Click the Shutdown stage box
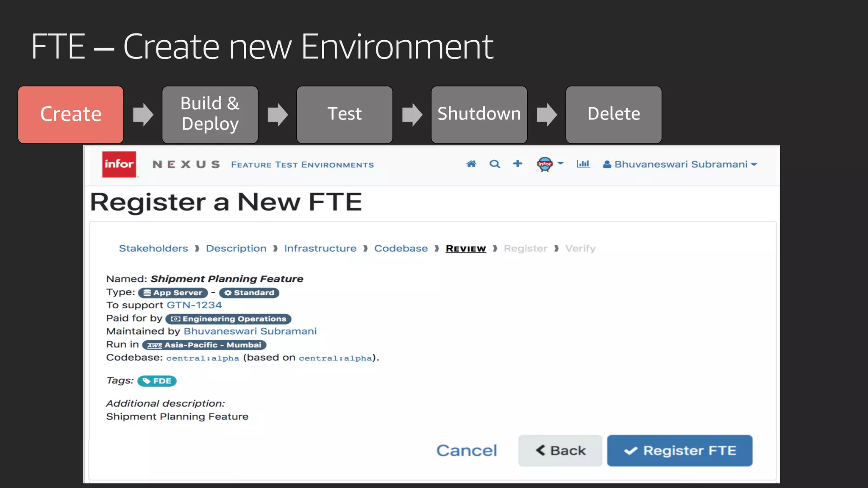868x488 pixels. tap(479, 114)
